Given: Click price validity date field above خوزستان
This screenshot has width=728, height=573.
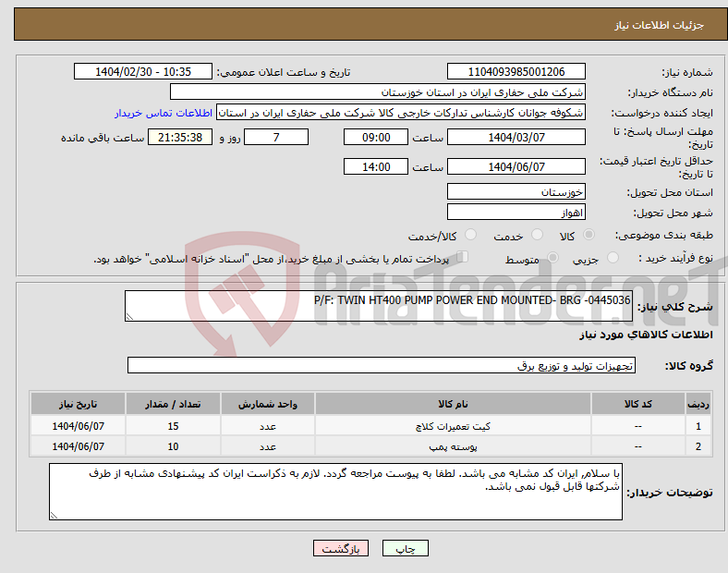Looking at the screenshot, I should [x=516, y=166].
